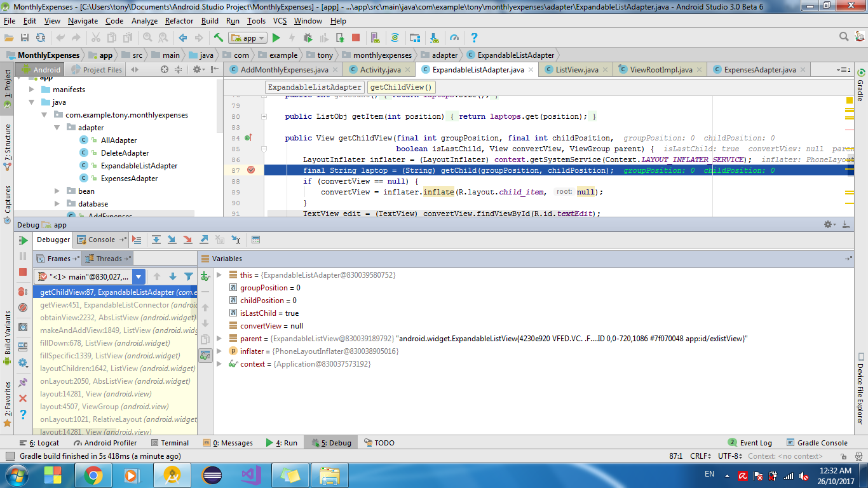Collapse the adapter package node
Viewport: 868px width, 488px height.
pyautogui.click(x=57, y=128)
